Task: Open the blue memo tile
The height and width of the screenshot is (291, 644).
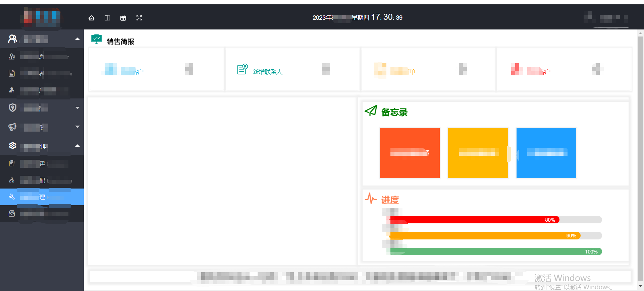Action: click(546, 153)
